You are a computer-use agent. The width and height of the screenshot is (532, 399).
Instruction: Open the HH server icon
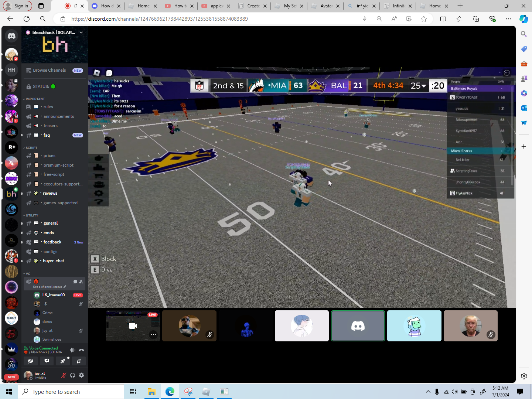click(x=11, y=70)
